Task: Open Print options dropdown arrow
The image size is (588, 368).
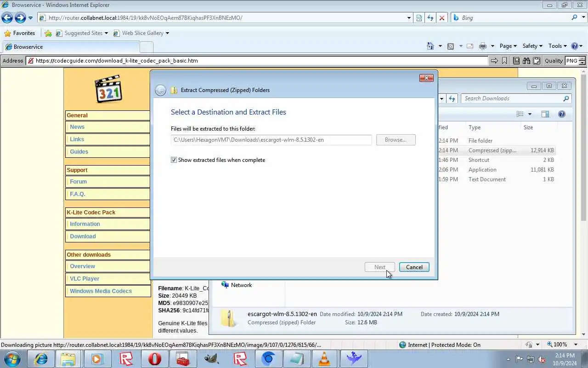Action: point(492,46)
